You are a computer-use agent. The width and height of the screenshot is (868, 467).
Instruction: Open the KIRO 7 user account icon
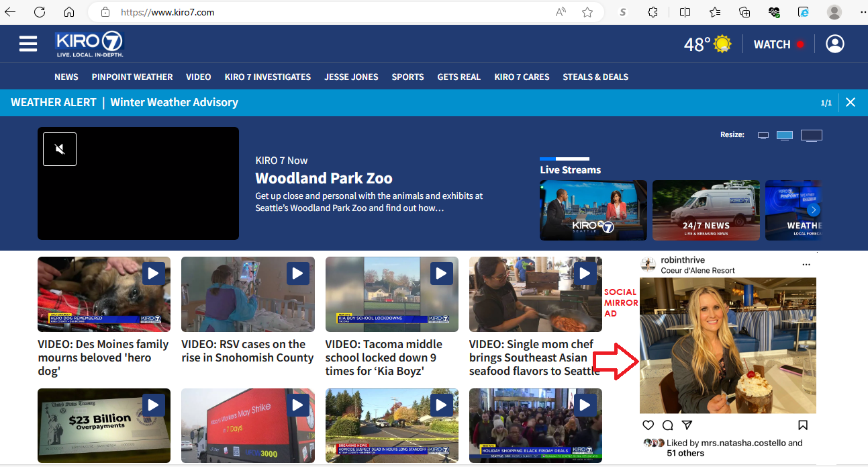coord(835,44)
